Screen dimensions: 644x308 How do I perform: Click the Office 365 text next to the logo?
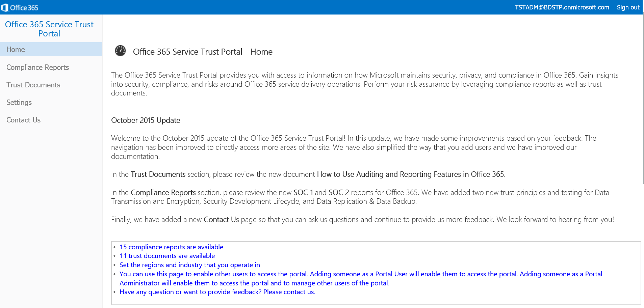click(x=24, y=7)
